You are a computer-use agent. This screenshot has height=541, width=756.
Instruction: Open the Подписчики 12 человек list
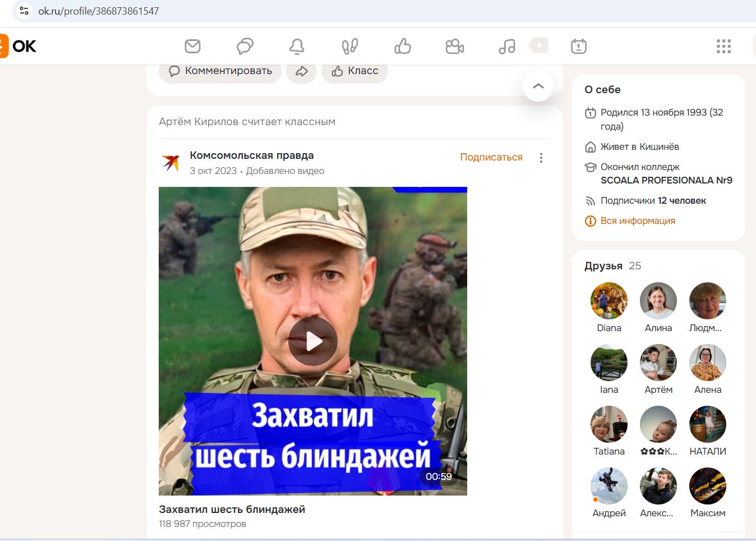[653, 200]
